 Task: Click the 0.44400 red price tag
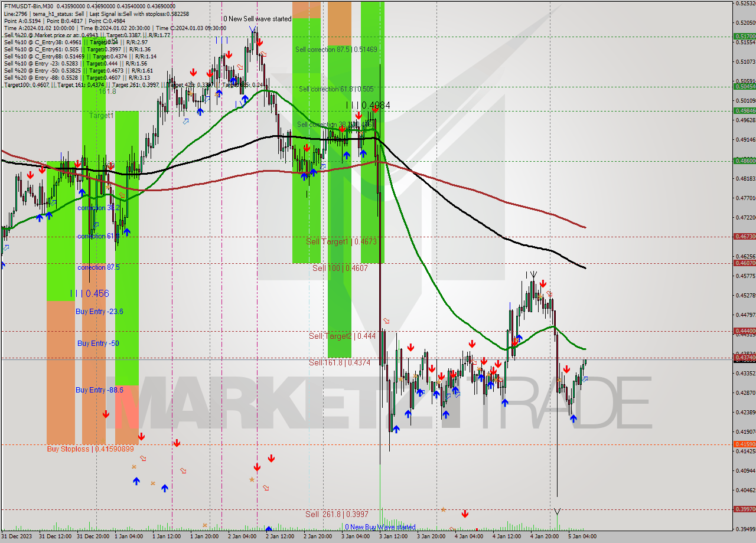745,331
